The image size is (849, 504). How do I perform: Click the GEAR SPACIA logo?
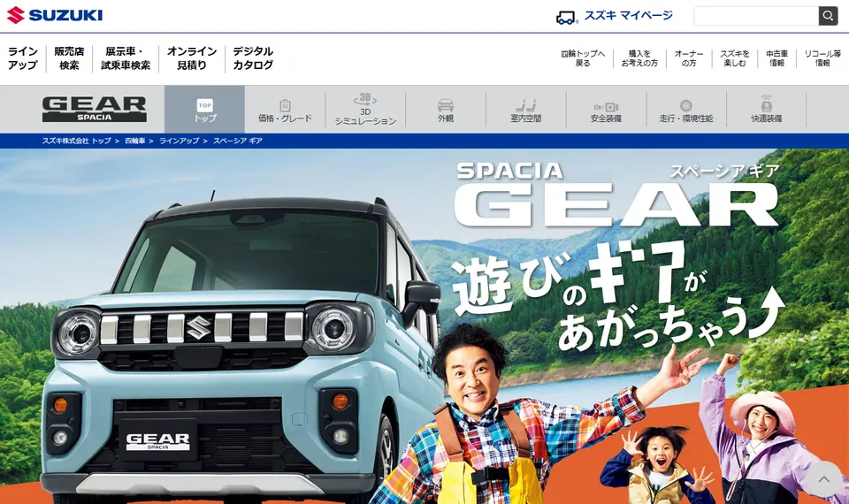95,109
